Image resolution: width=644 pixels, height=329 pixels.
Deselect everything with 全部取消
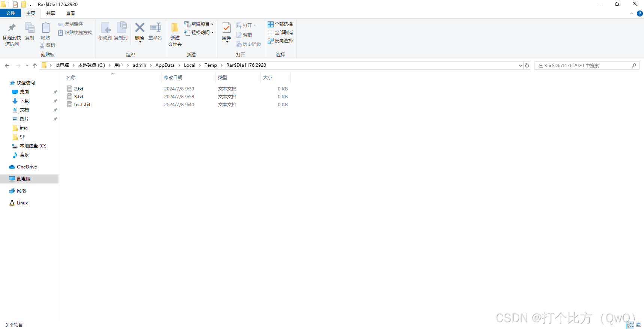[x=280, y=33]
